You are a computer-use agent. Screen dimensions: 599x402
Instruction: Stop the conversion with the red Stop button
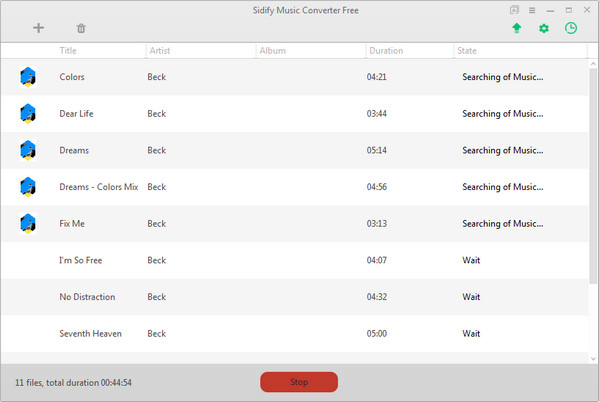click(299, 382)
